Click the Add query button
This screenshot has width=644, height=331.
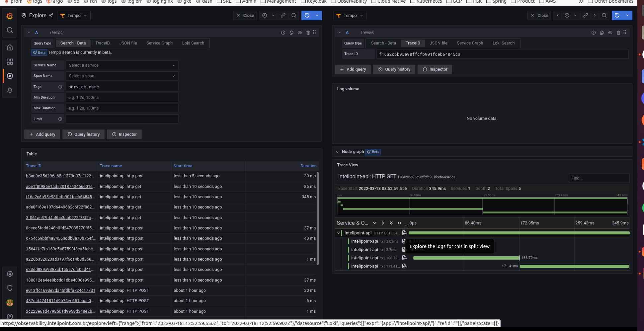(x=42, y=134)
